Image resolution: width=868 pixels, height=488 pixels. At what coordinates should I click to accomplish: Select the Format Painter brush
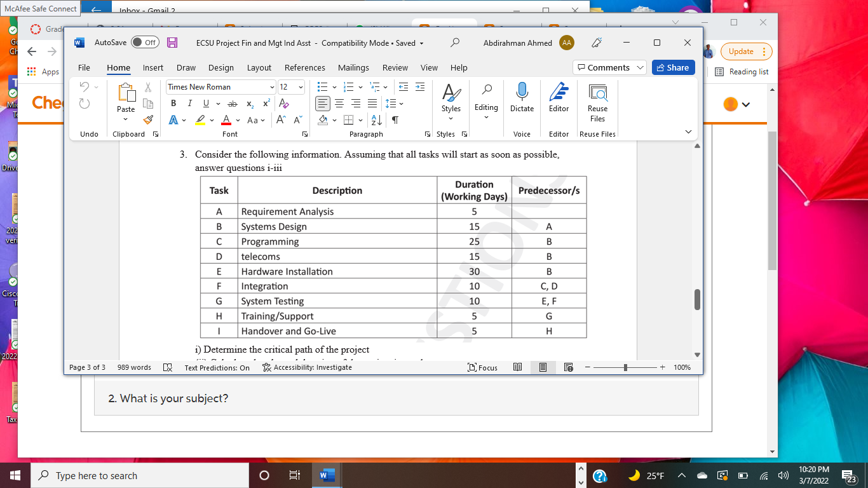(x=148, y=119)
